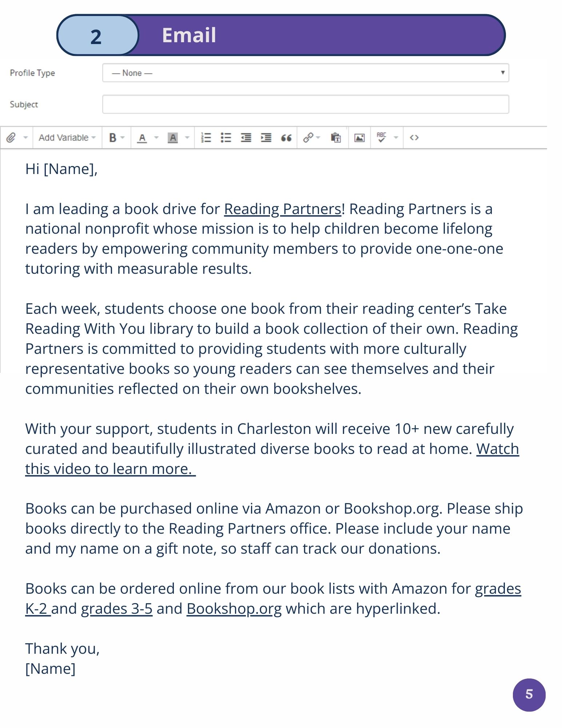Open the bold formatting dropdown arrow
Viewport: 562px width, 728px height.
point(123,138)
